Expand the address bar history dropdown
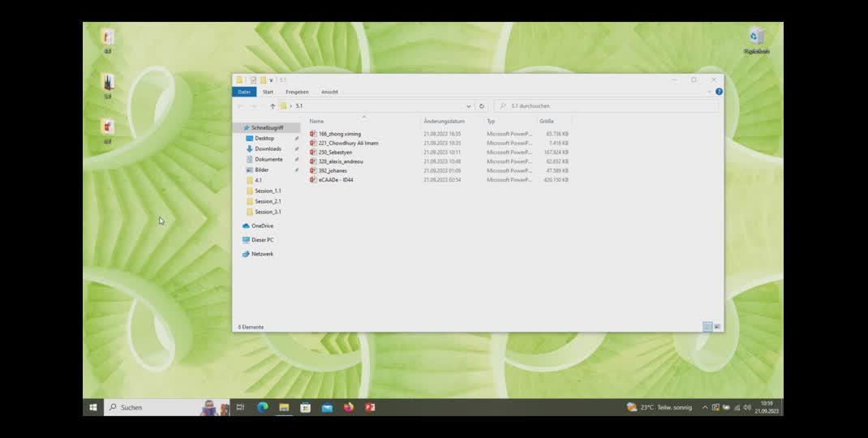The image size is (868, 438). pos(468,106)
